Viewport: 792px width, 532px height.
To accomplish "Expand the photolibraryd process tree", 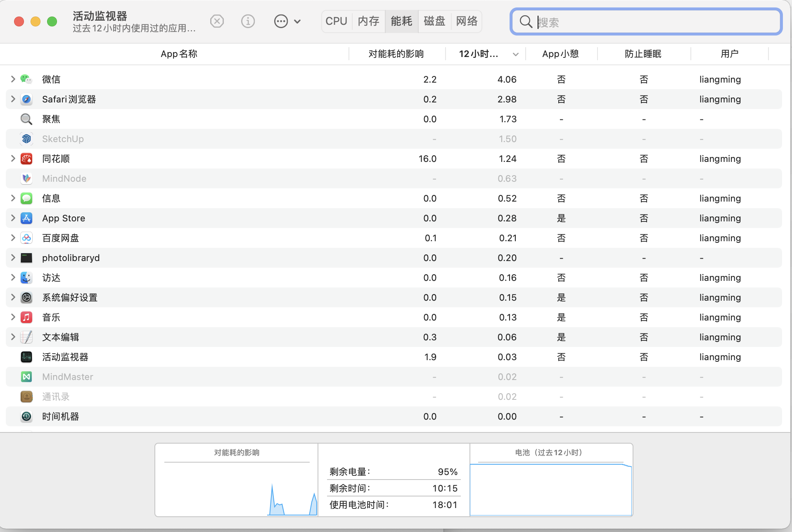I will click(13, 258).
